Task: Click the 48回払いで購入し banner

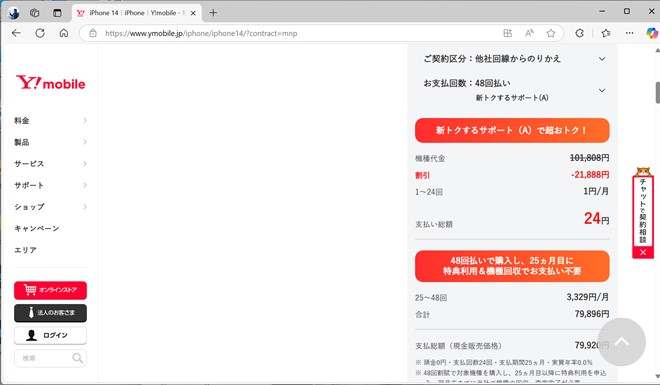Action: (x=512, y=266)
